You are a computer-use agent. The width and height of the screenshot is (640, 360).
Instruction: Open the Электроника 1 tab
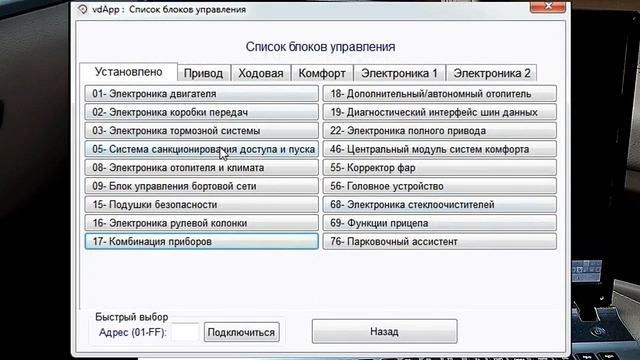coord(399,73)
